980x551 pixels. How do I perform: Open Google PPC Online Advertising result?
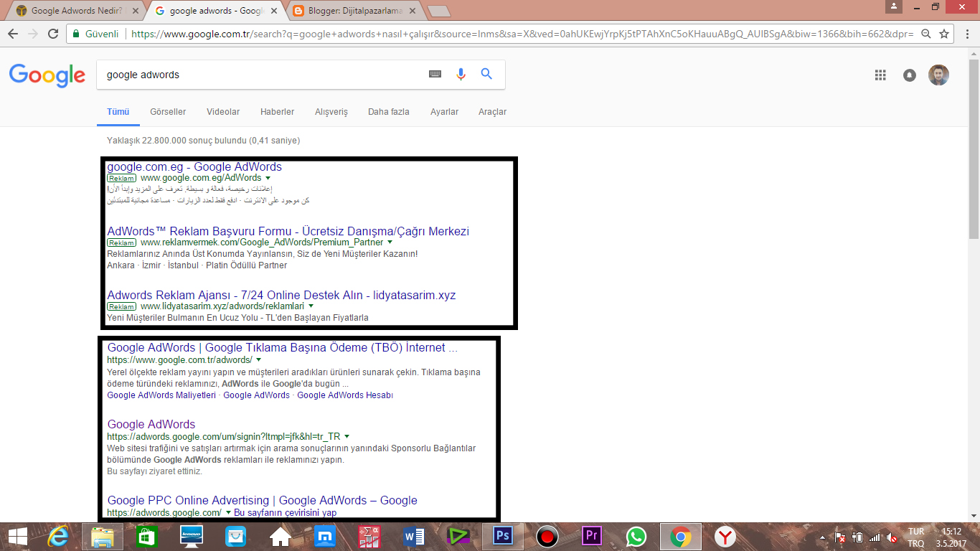(262, 500)
